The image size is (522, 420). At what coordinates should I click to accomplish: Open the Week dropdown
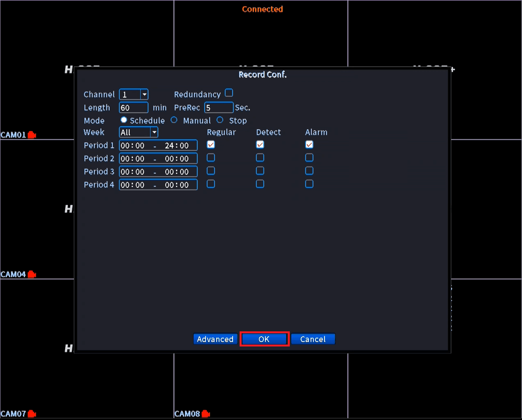tap(154, 132)
